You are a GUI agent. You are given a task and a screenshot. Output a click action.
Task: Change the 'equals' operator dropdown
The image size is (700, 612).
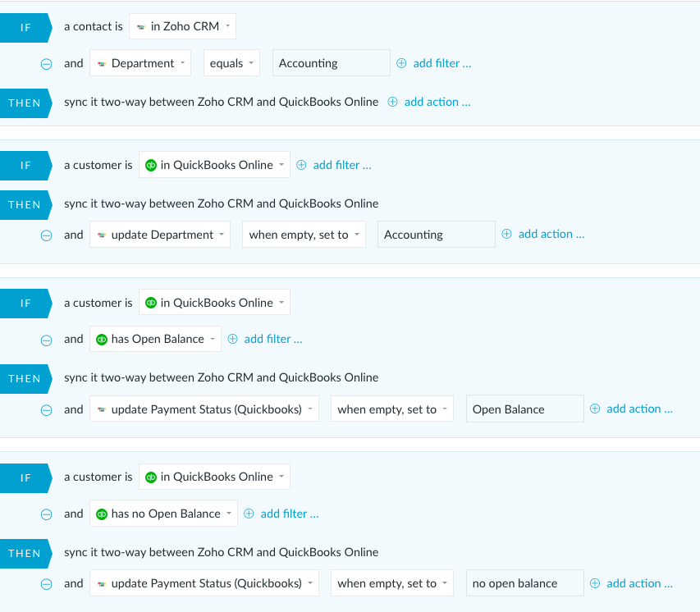(x=231, y=63)
